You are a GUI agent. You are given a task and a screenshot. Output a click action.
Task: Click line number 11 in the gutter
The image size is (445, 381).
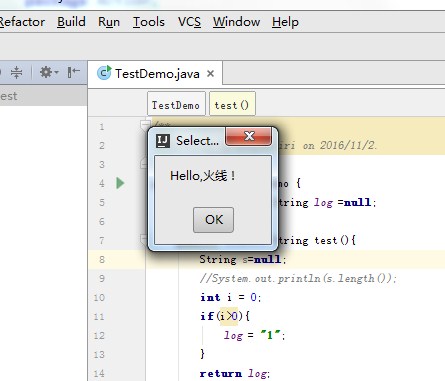coord(99,316)
